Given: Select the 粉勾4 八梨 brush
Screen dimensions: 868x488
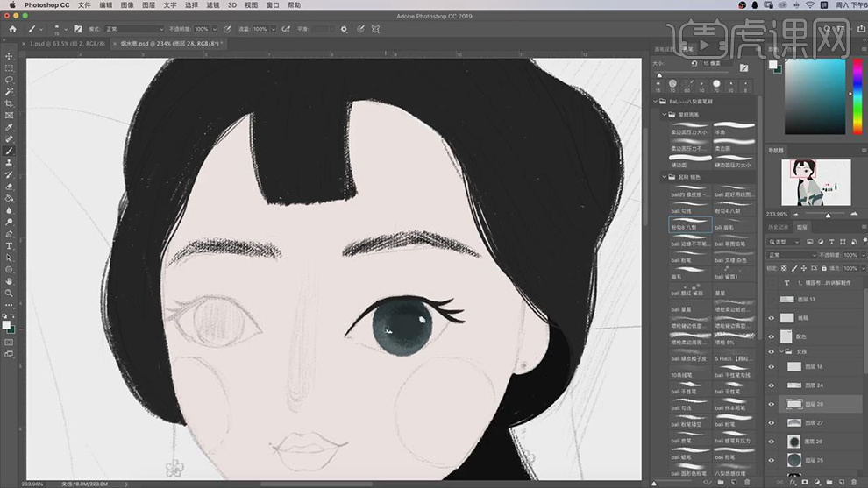Looking at the screenshot, I should point(734,208).
